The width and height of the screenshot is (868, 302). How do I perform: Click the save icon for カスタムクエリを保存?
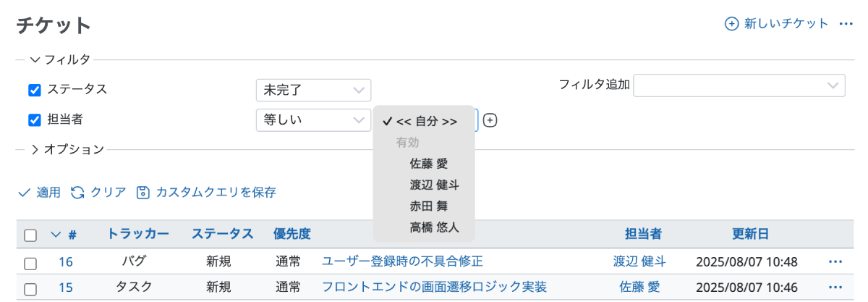pos(143,193)
